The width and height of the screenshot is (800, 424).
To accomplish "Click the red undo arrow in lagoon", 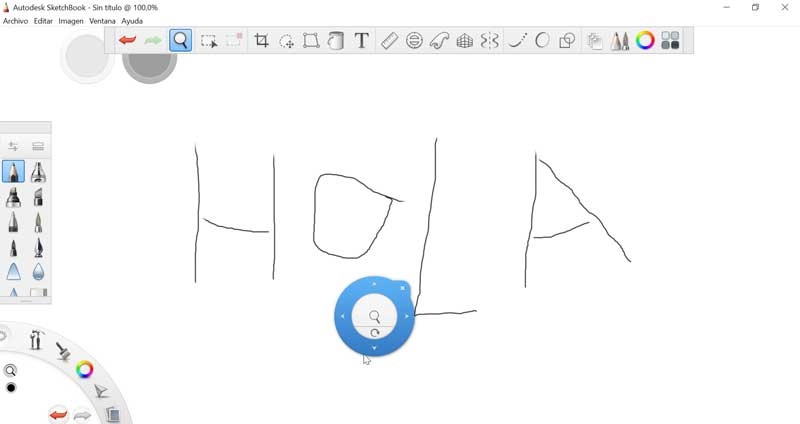I will (59, 415).
